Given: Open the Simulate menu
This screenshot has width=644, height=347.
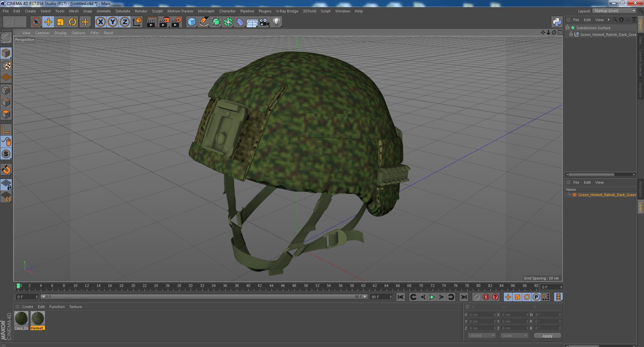Looking at the screenshot, I should 123,11.
